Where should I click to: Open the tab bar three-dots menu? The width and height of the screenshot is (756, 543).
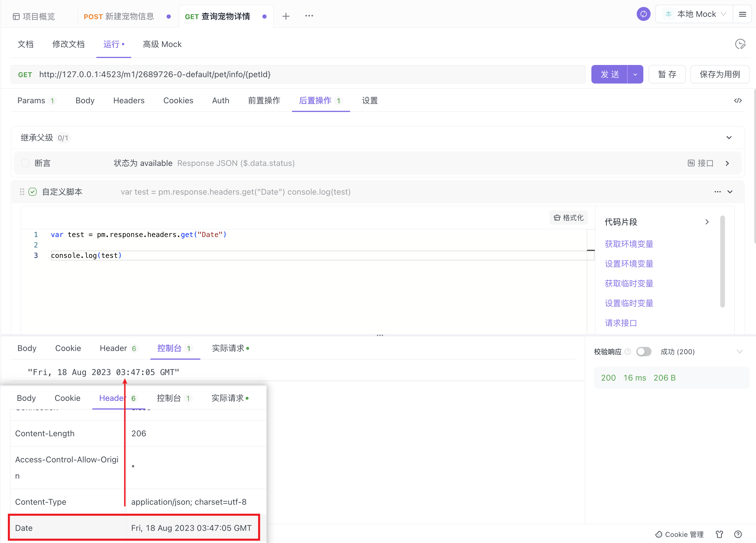[x=309, y=16]
